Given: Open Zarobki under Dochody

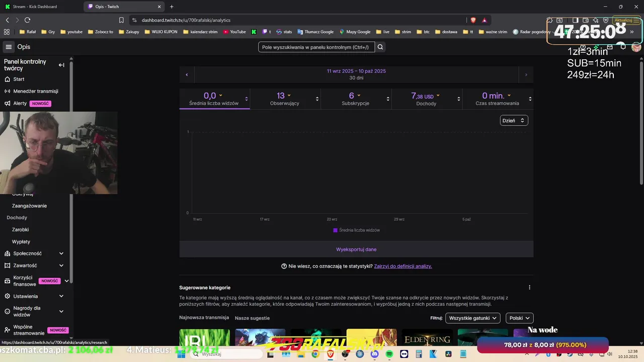Looking at the screenshot, I should pyautogui.click(x=21, y=230).
